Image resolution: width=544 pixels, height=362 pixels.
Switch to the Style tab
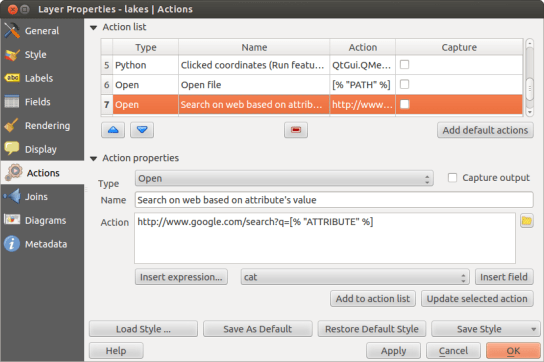(42, 54)
